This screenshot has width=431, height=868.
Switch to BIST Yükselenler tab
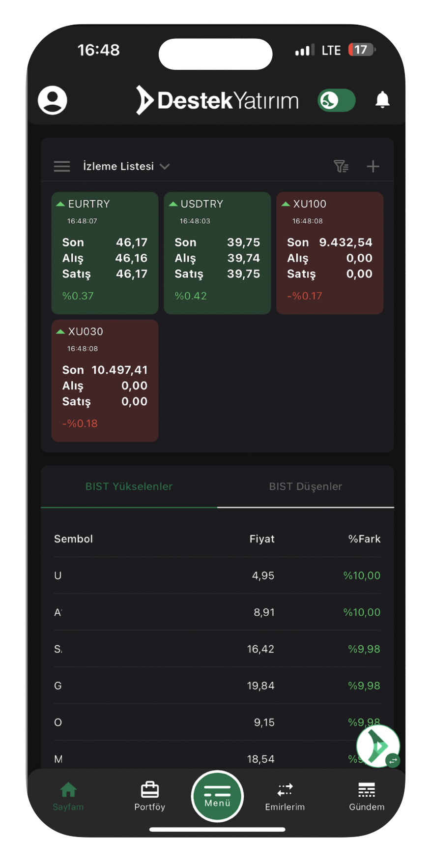[129, 486]
